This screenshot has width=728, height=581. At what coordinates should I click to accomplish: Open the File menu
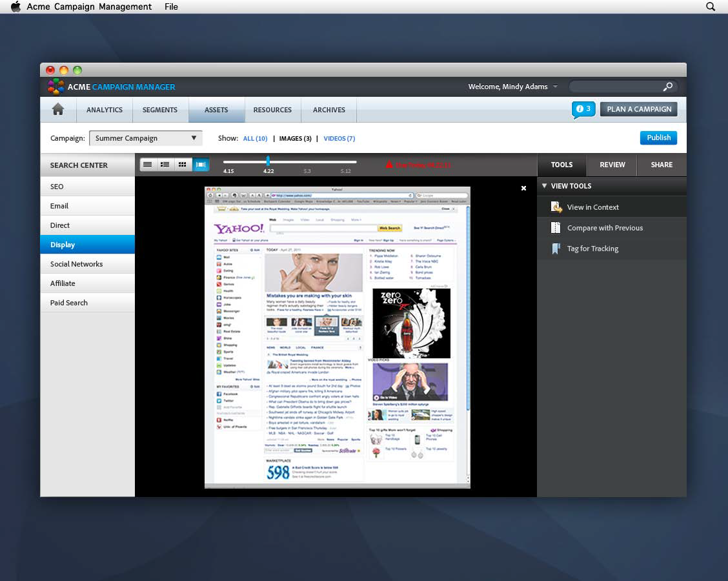pyautogui.click(x=171, y=6)
